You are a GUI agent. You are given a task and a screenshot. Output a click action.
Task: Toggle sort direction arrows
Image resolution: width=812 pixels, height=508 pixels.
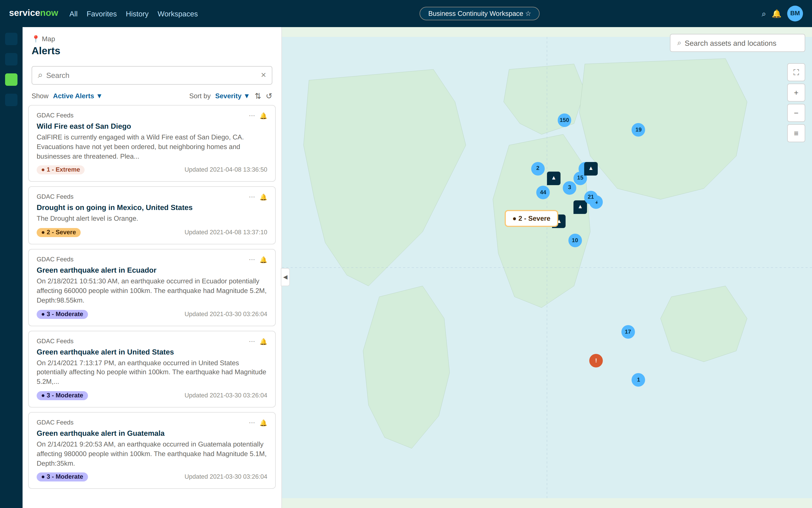258,96
